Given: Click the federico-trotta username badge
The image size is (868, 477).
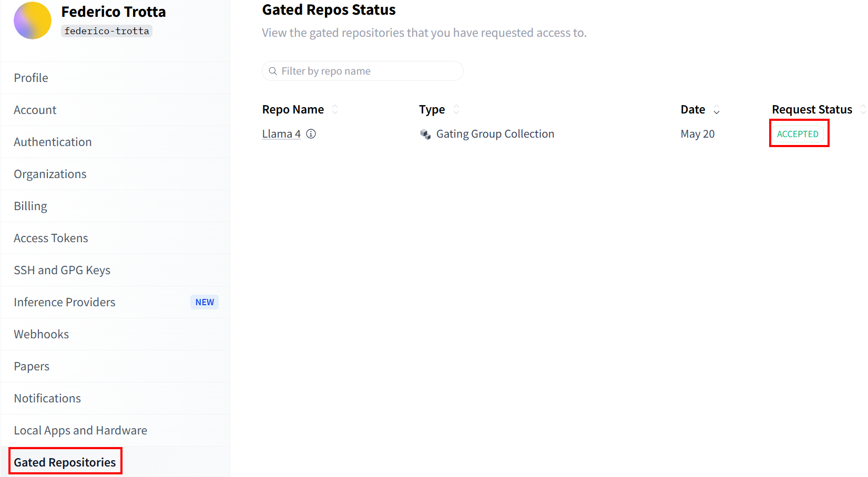Looking at the screenshot, I should pyautogui.click(x=106, y=31).
